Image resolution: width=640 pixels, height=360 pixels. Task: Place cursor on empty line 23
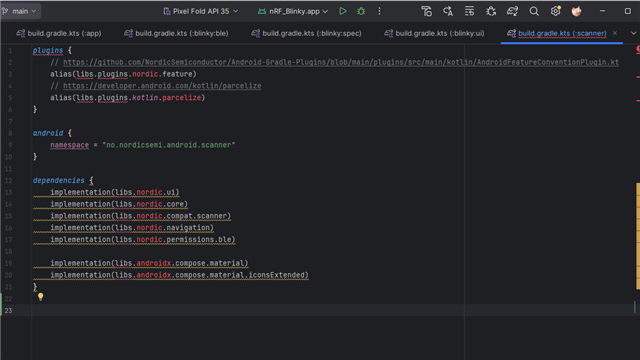click(333, 311)
